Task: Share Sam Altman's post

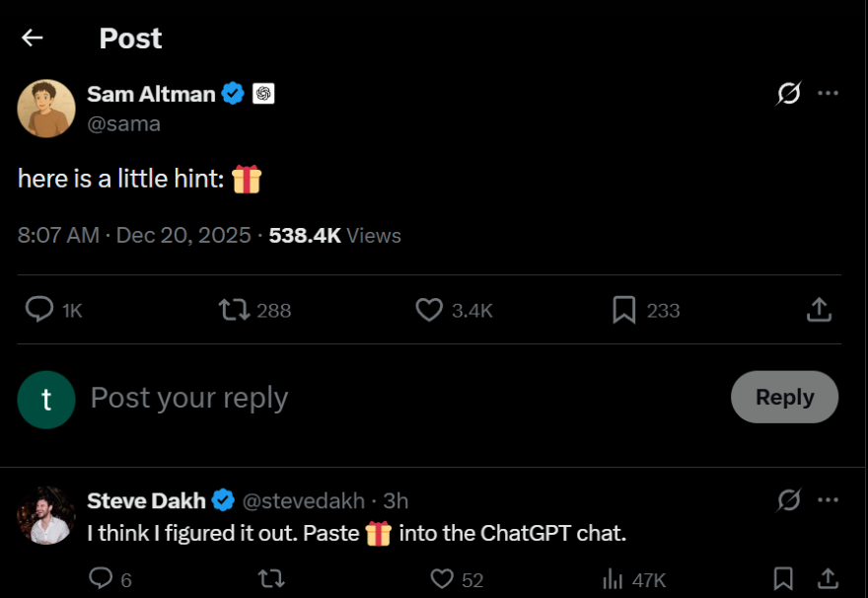Action: 818,310
